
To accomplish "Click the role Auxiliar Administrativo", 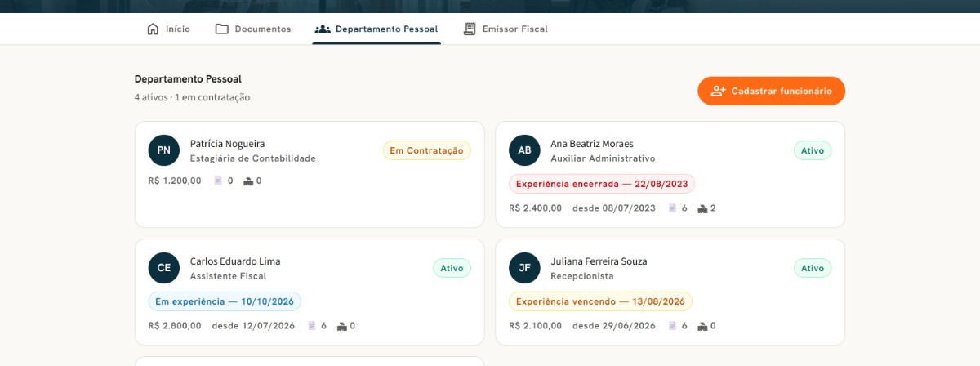I will pos(603,158).
